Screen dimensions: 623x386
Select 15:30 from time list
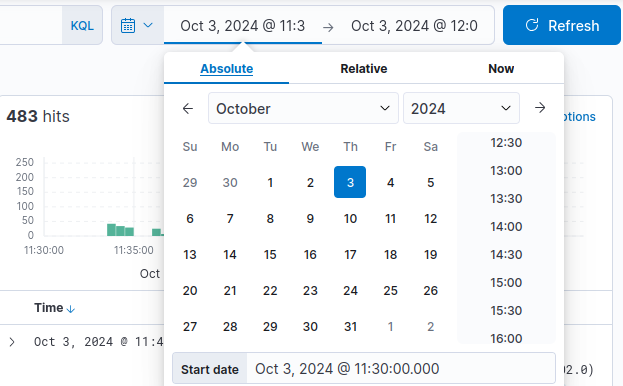pos(506,311)
